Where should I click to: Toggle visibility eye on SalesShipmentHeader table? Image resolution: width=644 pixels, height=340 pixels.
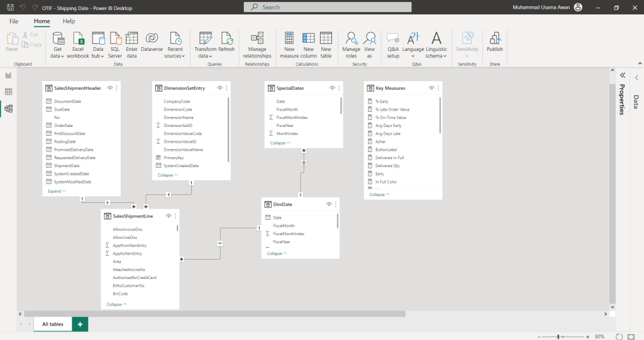(110, 89)
